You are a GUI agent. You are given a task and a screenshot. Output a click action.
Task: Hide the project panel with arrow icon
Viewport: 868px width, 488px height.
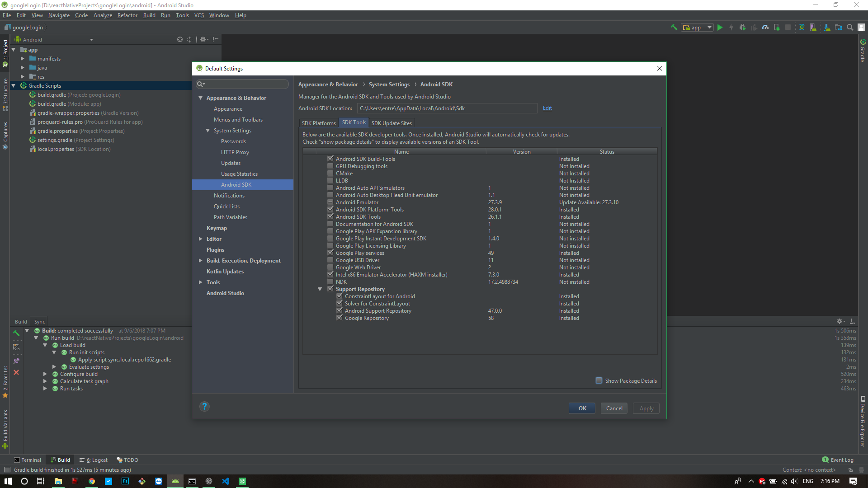click(x=216, y=39)
